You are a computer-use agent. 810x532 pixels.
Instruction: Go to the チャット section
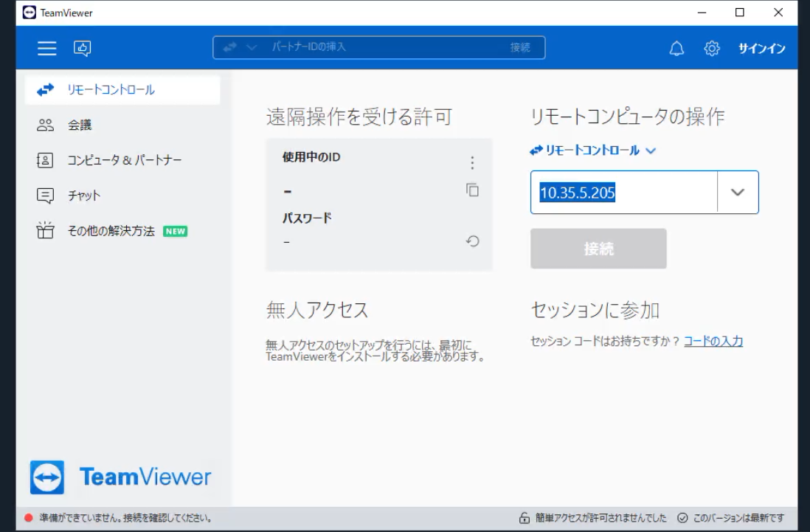(x=84, y=196)
